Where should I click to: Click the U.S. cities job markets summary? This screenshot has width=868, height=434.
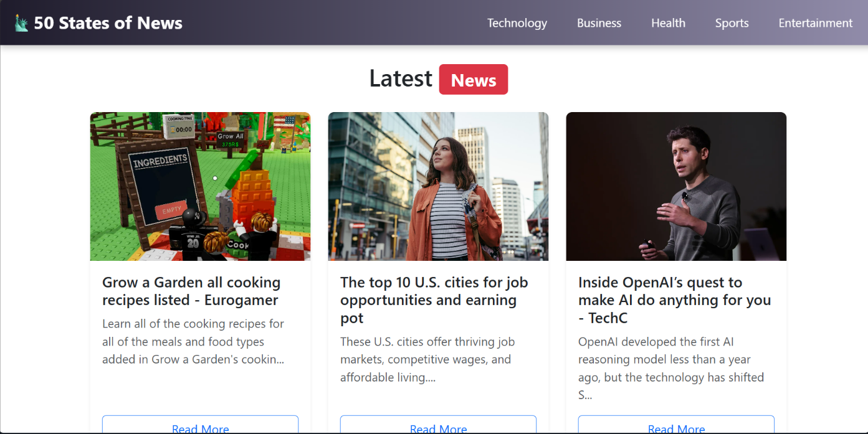[x=427, y=359]
